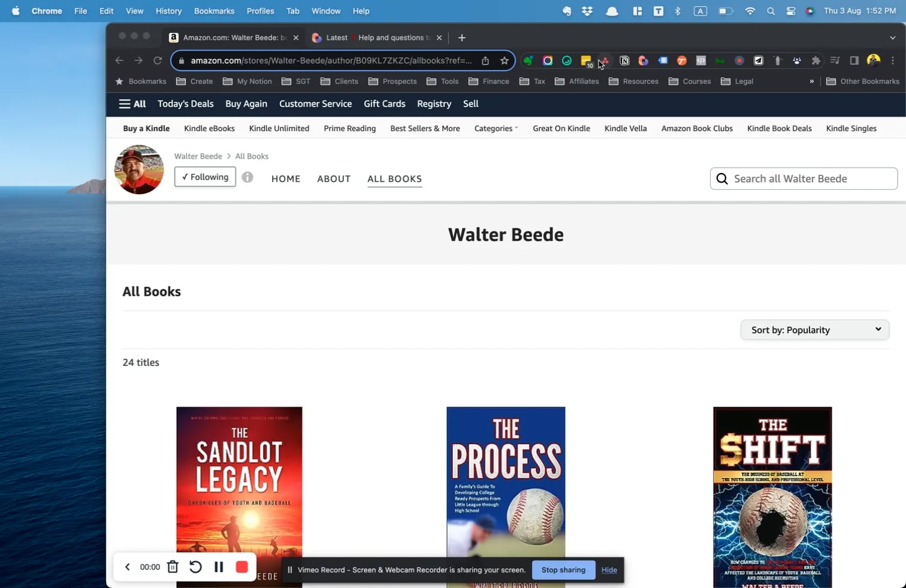Open a new Chrome tab

(x=461, y=38)
